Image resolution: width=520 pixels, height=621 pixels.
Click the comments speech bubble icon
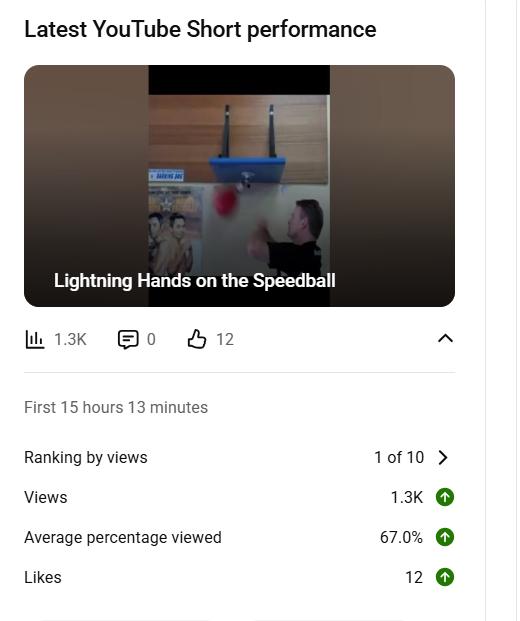(x=128, y=339)
